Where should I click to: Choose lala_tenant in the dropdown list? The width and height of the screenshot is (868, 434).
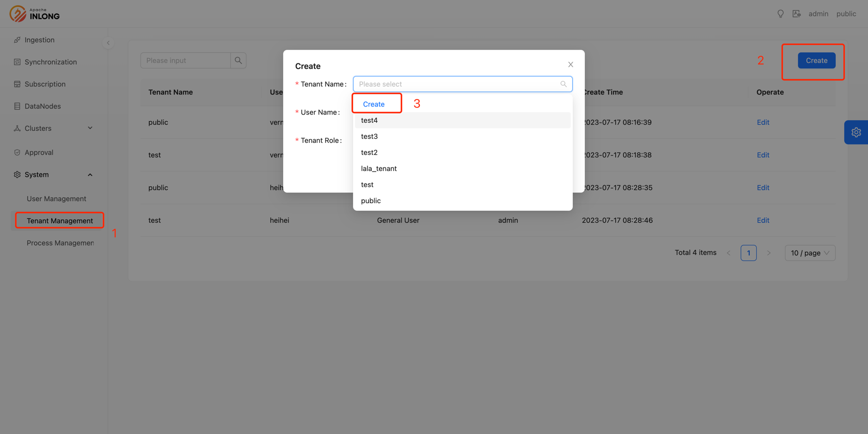click(x=379, y=168)
